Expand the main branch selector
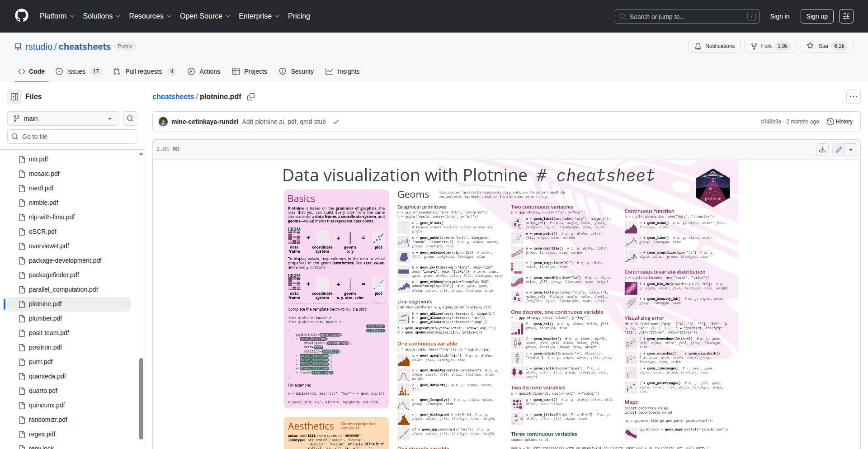This screenshot has width=868, height=449. point(63,118)
